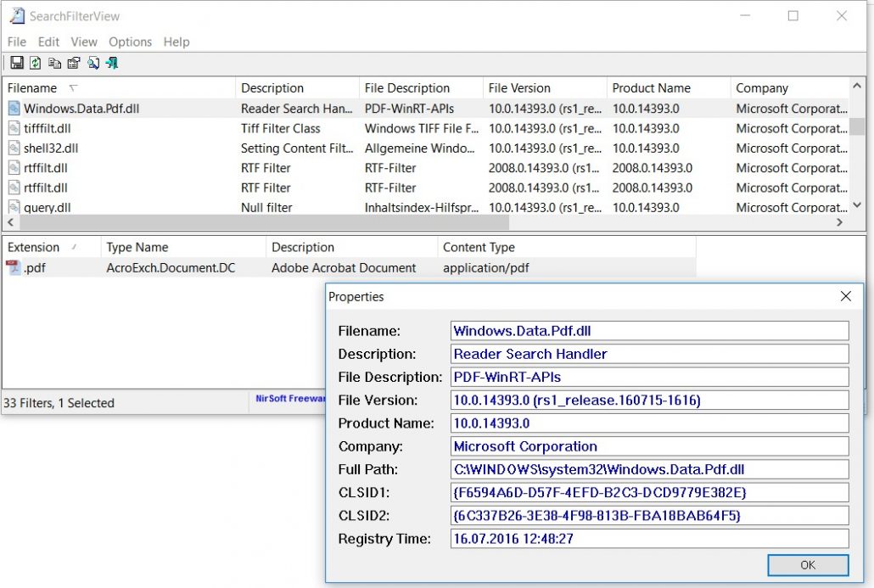Open Properties using the toolbar properties icon
This screenshot has width=874, height=588.
click(x=73, y=62)
